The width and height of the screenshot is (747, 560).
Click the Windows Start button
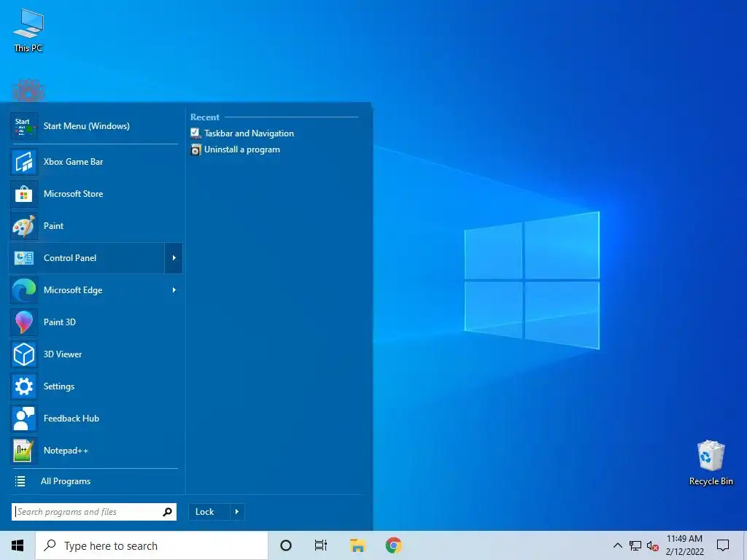click(x=18, y=545)
